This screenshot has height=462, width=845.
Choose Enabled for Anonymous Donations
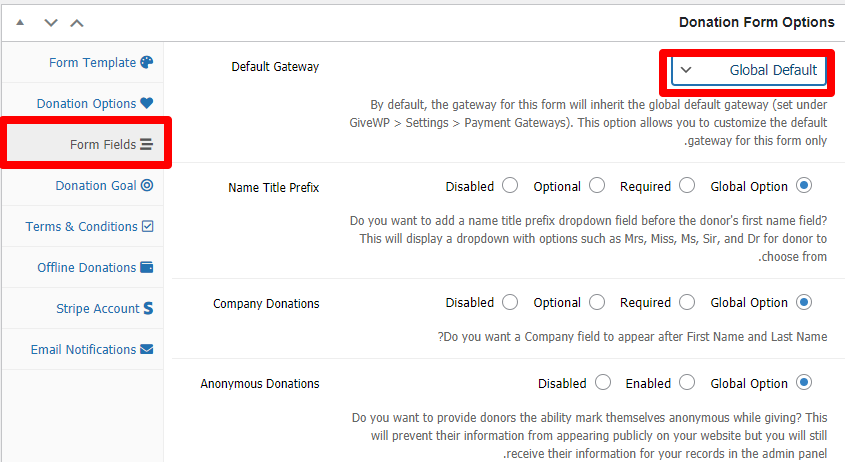pos(687,383)
